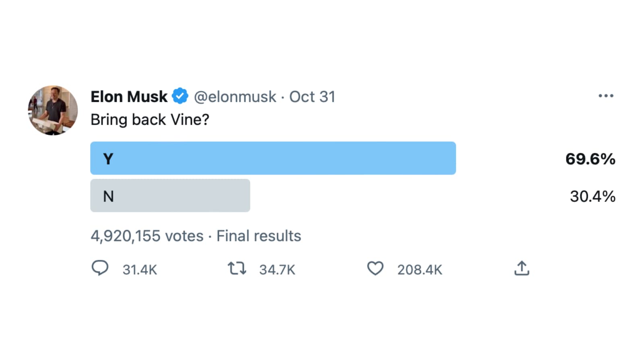Click the share upload icon
The width and height of the screenshot is (644, 362).
point(522,268)
